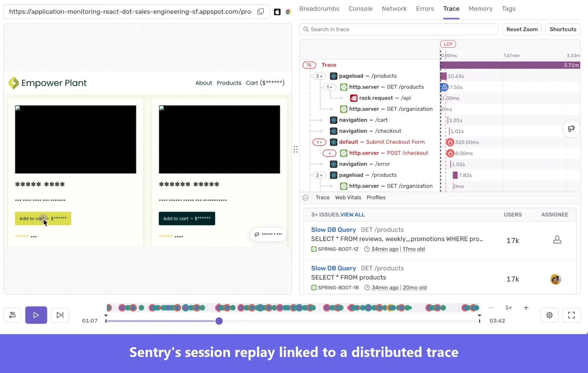Click the 3.71m trace duration bar
Image resolution: width=588 pixels, height=373 pixels.
coord(510,65)
